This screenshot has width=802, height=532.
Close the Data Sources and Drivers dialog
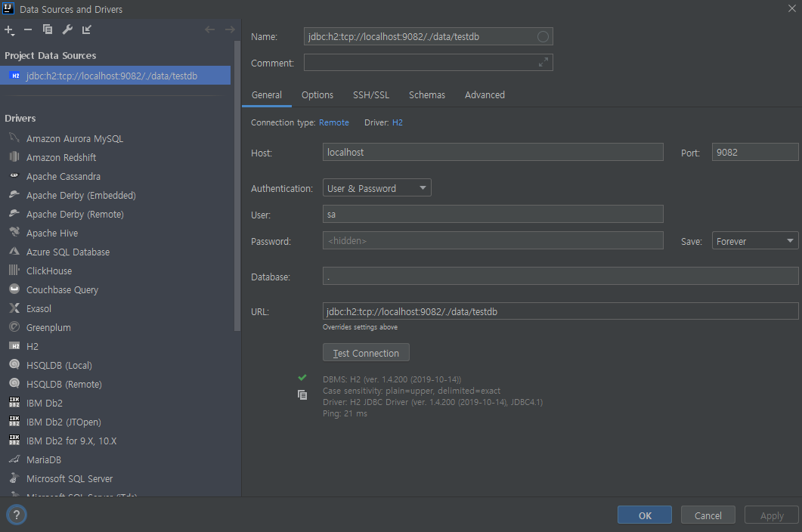791,9
